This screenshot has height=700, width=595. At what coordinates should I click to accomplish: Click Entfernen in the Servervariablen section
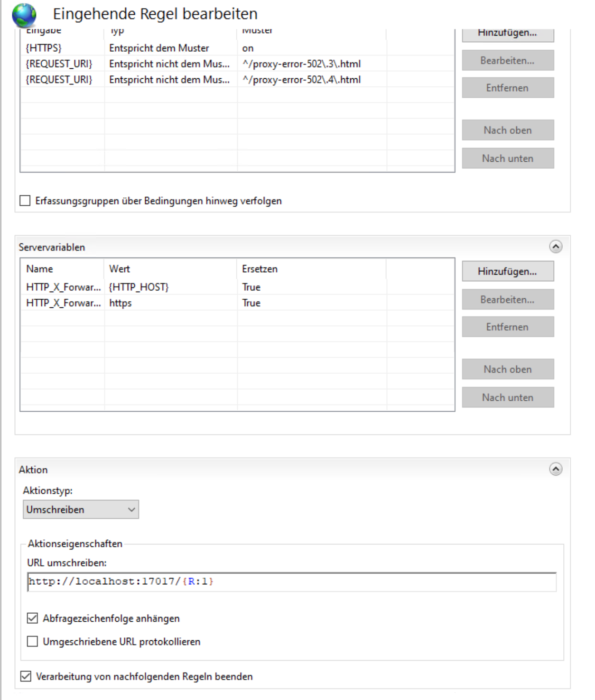click(507, 327)
